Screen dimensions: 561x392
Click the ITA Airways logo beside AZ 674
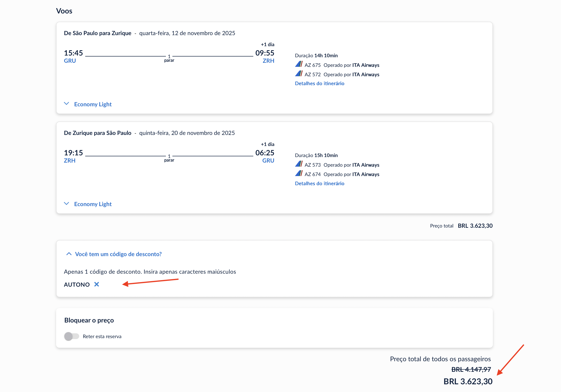pyautogui.click(x=299, y=174)
